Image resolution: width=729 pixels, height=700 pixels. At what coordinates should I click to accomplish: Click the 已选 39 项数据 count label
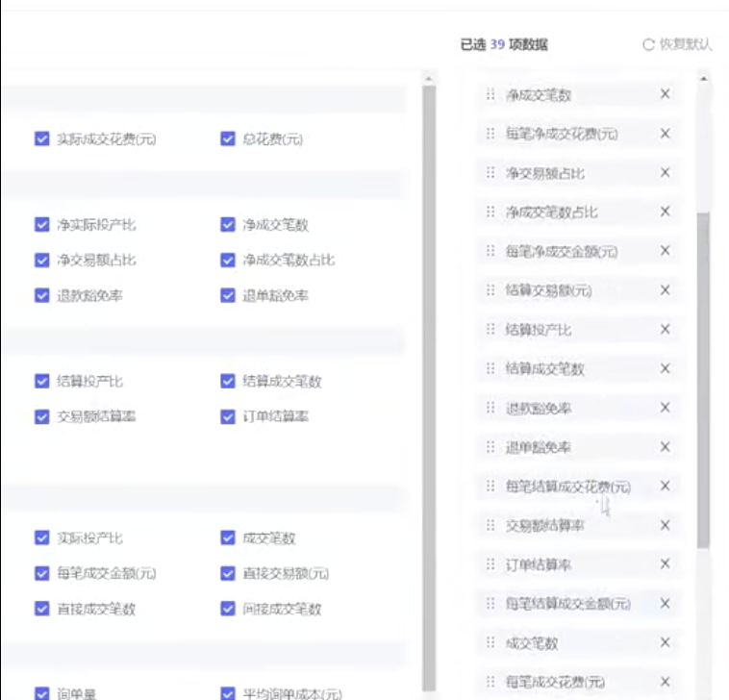coord(504,44)
